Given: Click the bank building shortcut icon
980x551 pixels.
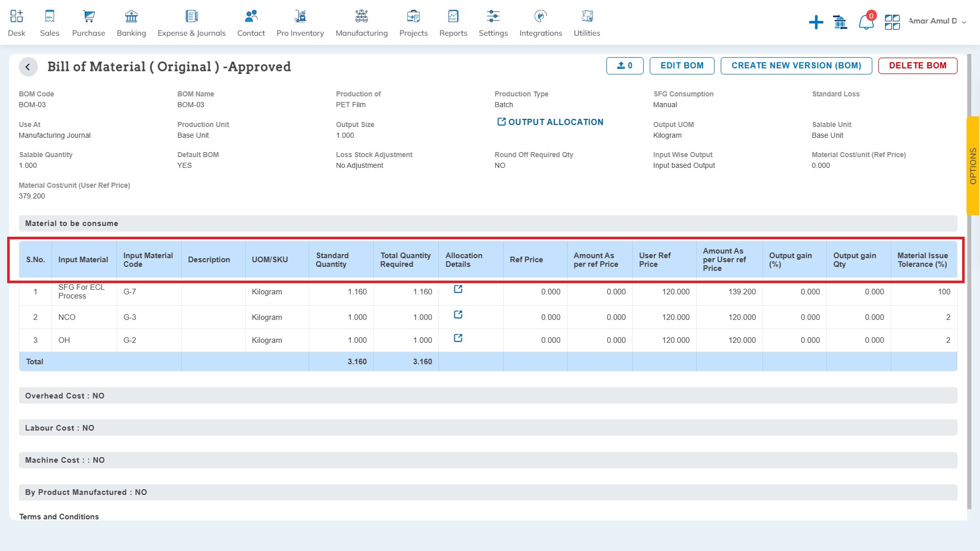Looking at the screenshot, I should (x=840, y=22).
